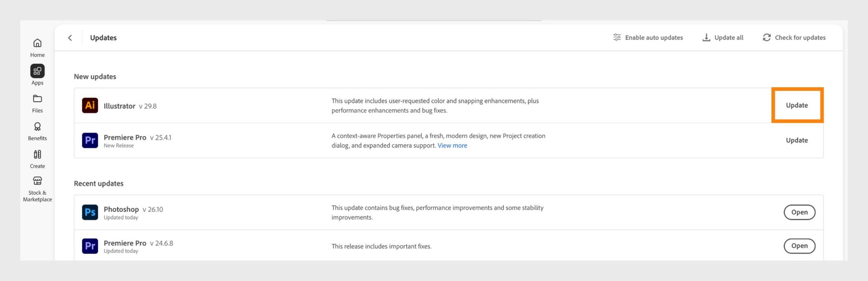The image size is (868, 281).
Task: Select the Updates page heading
Action: coord(103,38)
